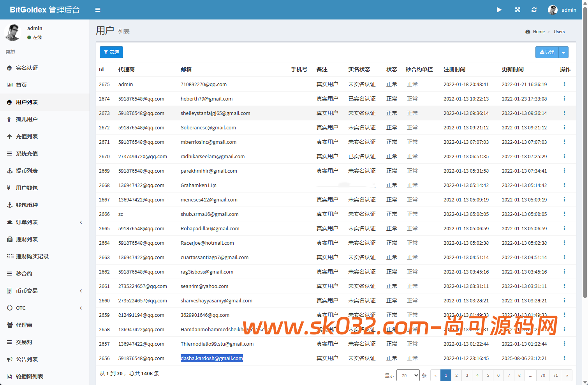Open the page size dropdown showing 20
This screenshot has height=385, width=588.
coord(408,375)
